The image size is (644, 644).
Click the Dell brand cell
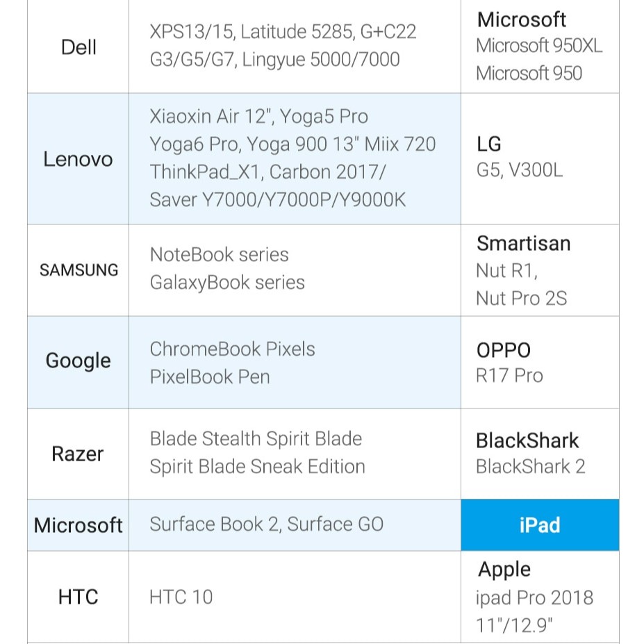tap(78, 47)
